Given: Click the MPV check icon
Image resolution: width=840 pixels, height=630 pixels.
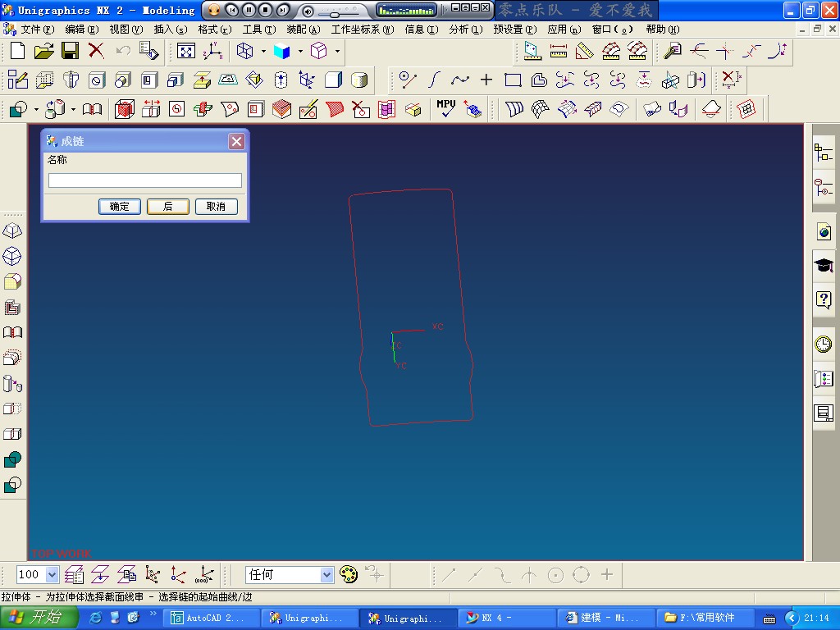Looking at the screenshot, I should click(445, 108).
